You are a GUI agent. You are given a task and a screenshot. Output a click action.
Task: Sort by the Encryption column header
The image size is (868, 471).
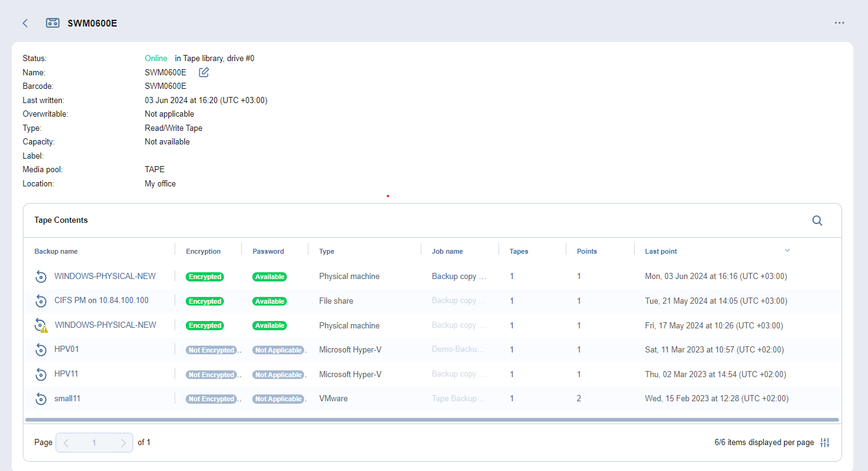point(203,251)
